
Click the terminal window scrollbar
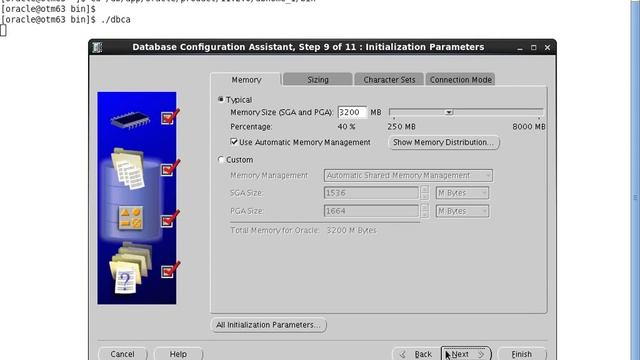coord(635,180)
